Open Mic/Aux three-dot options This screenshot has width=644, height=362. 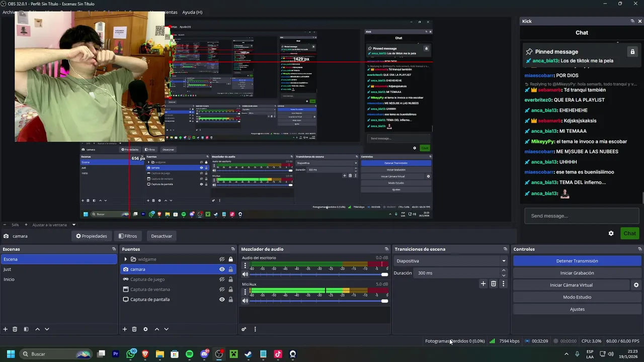point(245,292)
